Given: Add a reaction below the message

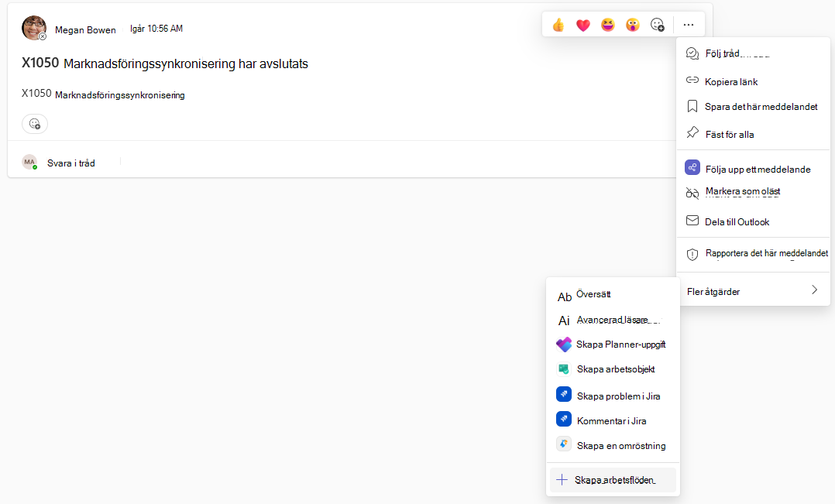Looking at the screenshot, I should coord(35,124).
